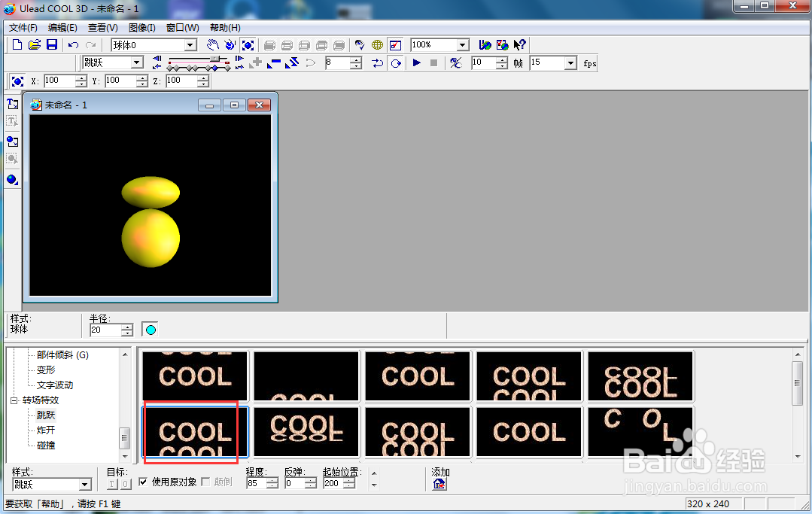Toggle ping-pong animation mode

[378, 63]
